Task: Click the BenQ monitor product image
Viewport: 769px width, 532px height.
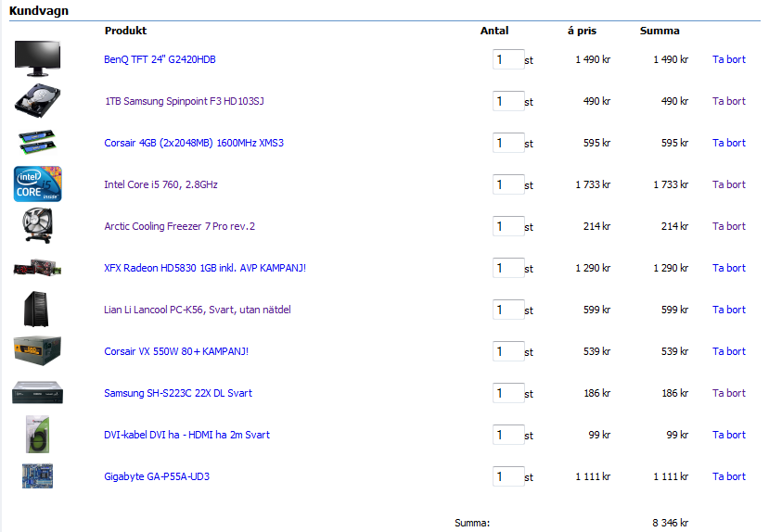Action: pyautogui.click(x=37, y=59)
